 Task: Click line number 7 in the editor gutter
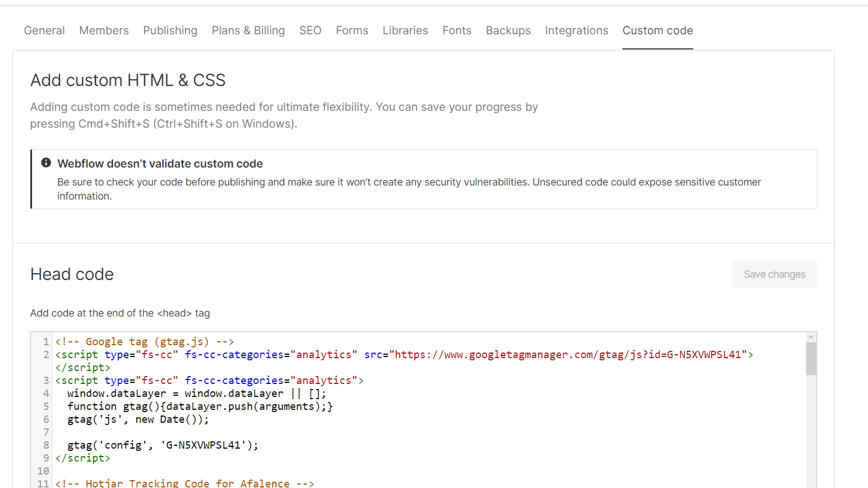click(46, 432)
